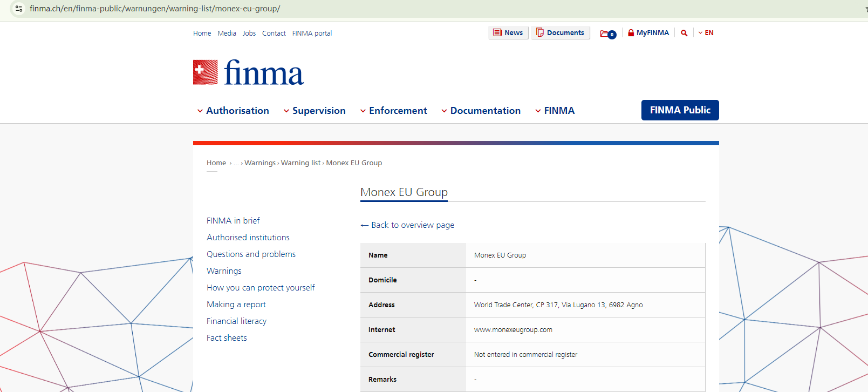
Task: Open the watchlist folder icon
Action: [607, 34]
